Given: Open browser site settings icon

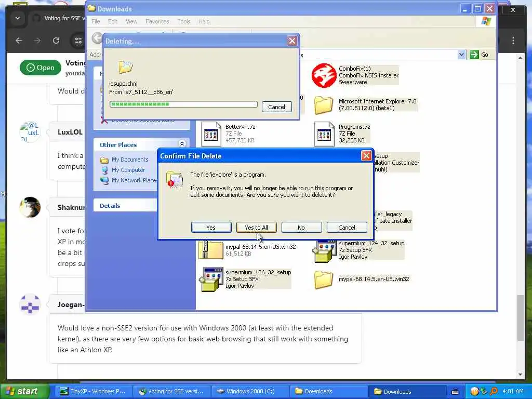Looking at the screenshot, I should pos(78,41).
